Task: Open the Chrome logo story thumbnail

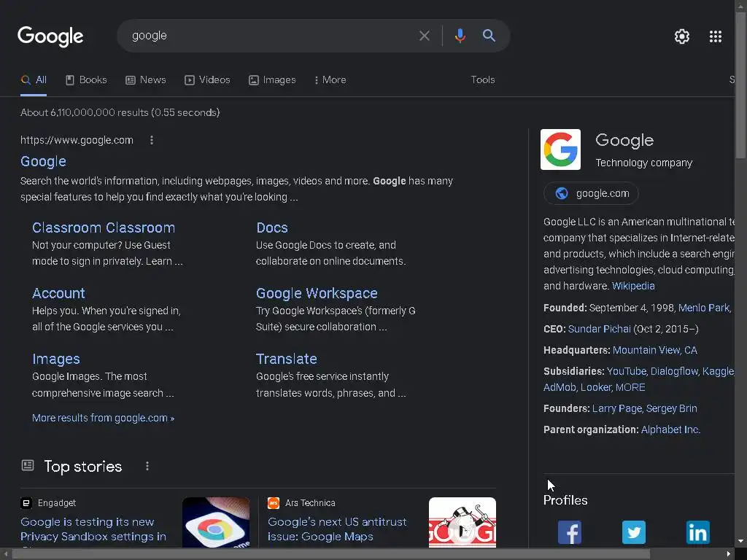Action: point(216,522)
